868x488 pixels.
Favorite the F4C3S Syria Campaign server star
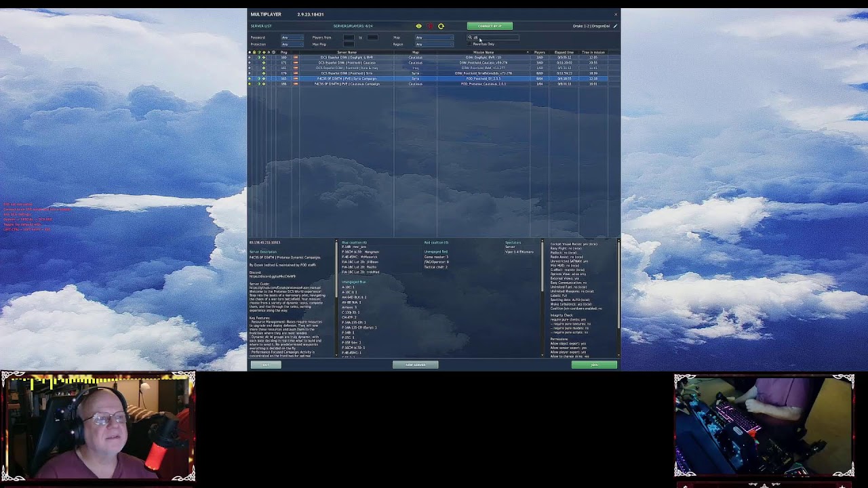click(x=250, y=79)
